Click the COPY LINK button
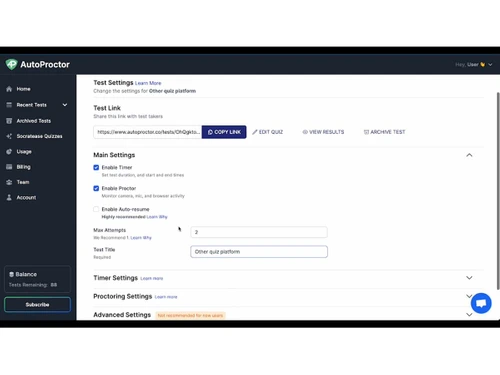 (224, 132)
